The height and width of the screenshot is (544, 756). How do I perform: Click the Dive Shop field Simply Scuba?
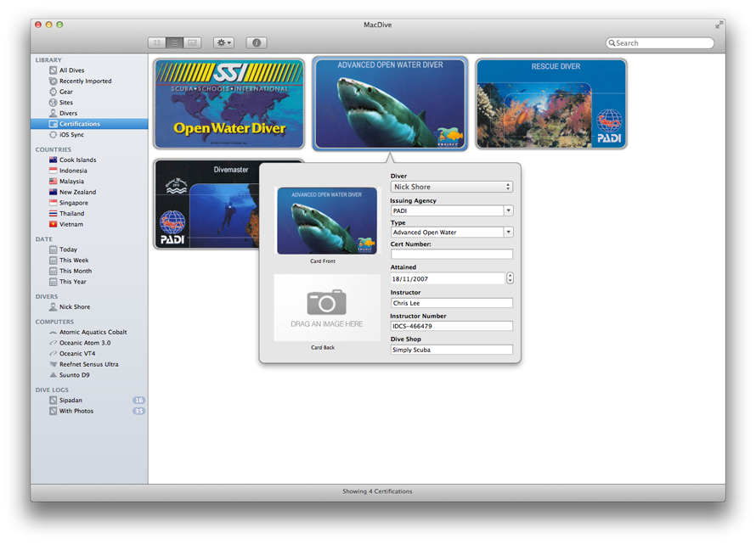tap(451, 350)
